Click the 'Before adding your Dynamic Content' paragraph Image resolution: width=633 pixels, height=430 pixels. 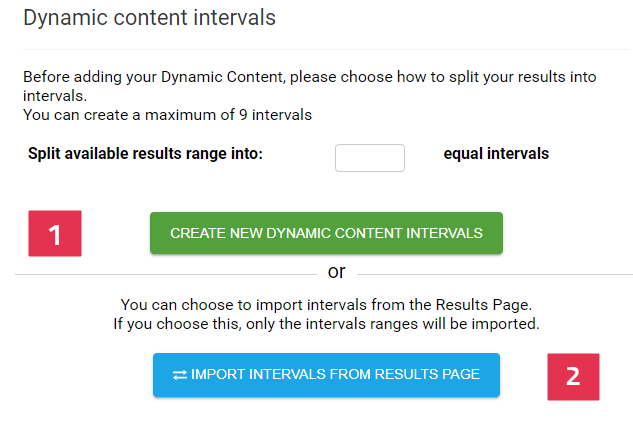(310, 86)
